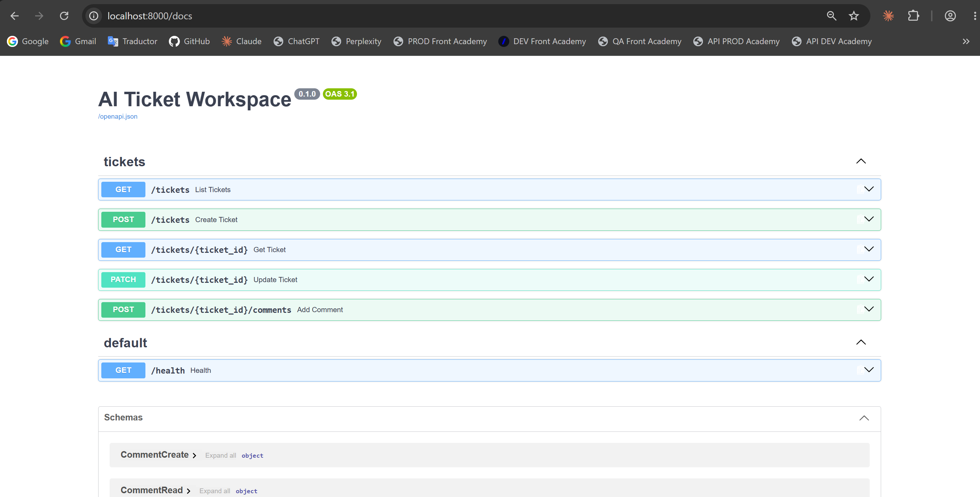
Task: Open the Gmail bookmark
Action: tap(78, 41)
